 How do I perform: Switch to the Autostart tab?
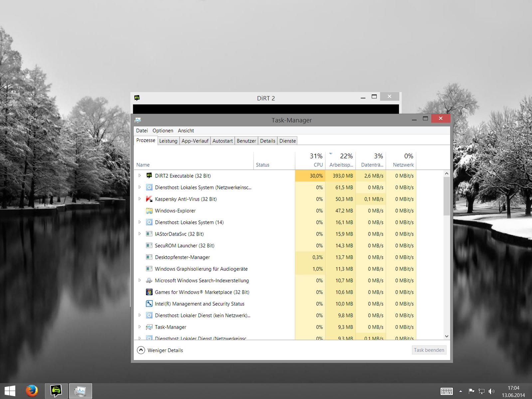(x=223, y=141)
